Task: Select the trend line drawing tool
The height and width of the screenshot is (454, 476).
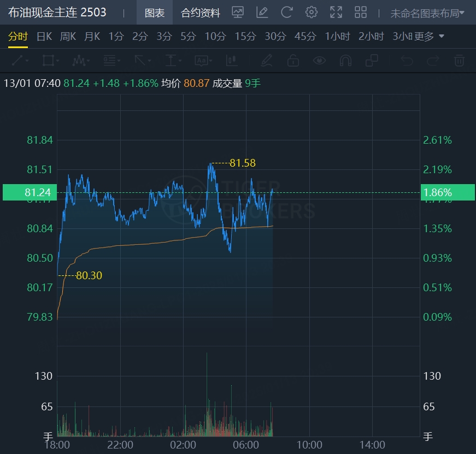Action: click(x=16, y=60)
